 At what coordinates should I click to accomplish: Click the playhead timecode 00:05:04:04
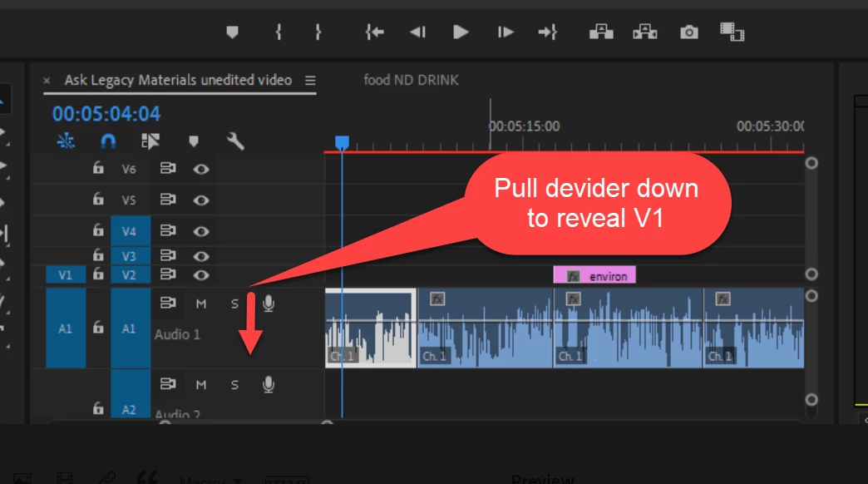point(106,114)
